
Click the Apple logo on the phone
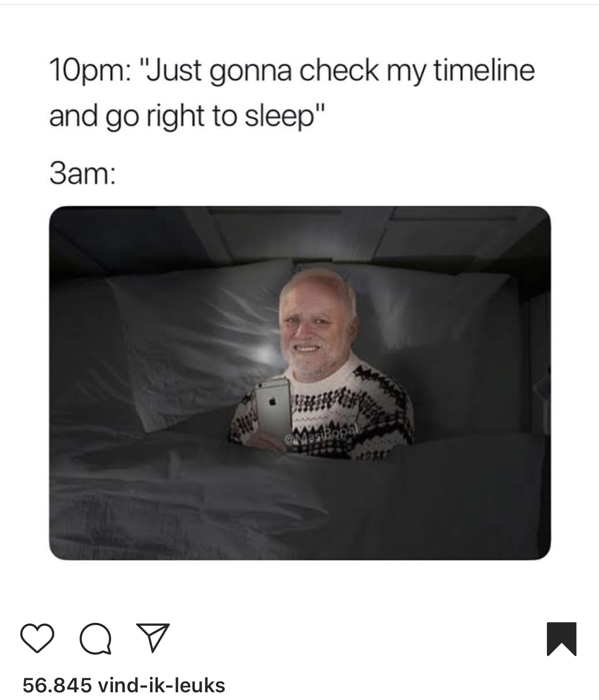273,400
